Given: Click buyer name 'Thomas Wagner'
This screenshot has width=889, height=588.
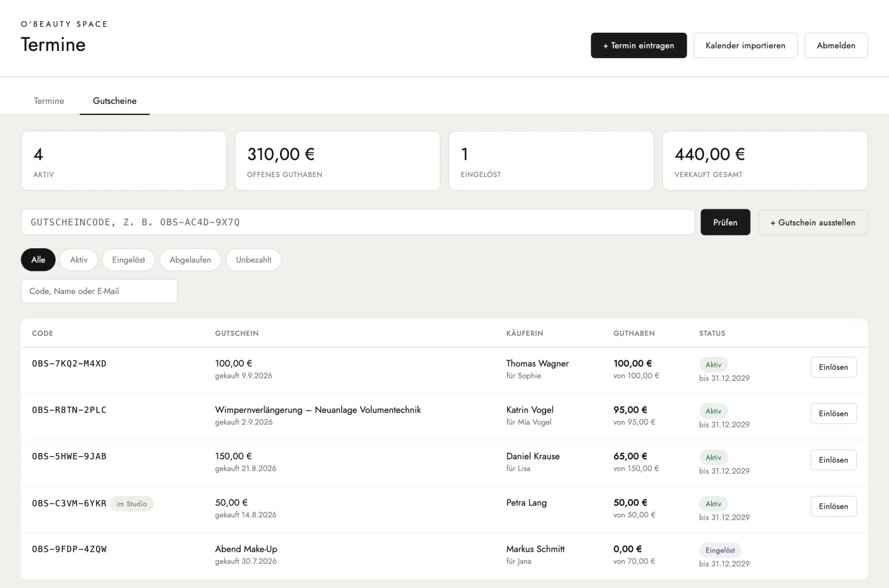Looking at the screenshot, I should coord(537,364).
